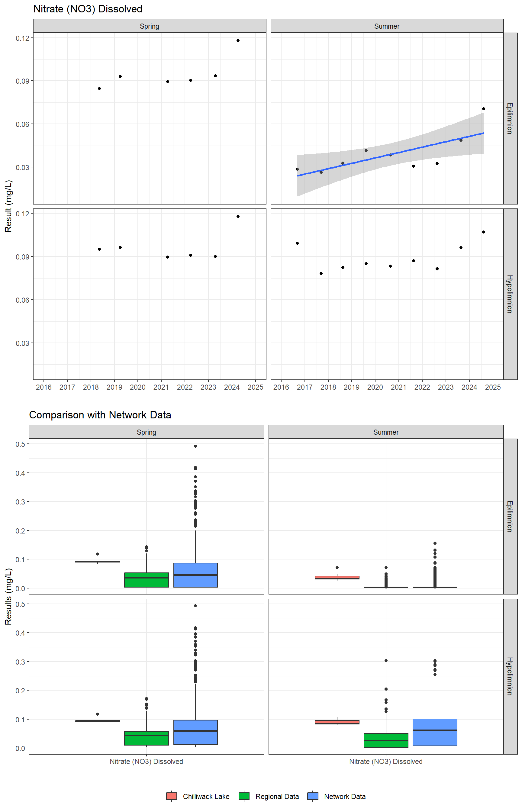Click the blue Network Data legend swatch

313,796
